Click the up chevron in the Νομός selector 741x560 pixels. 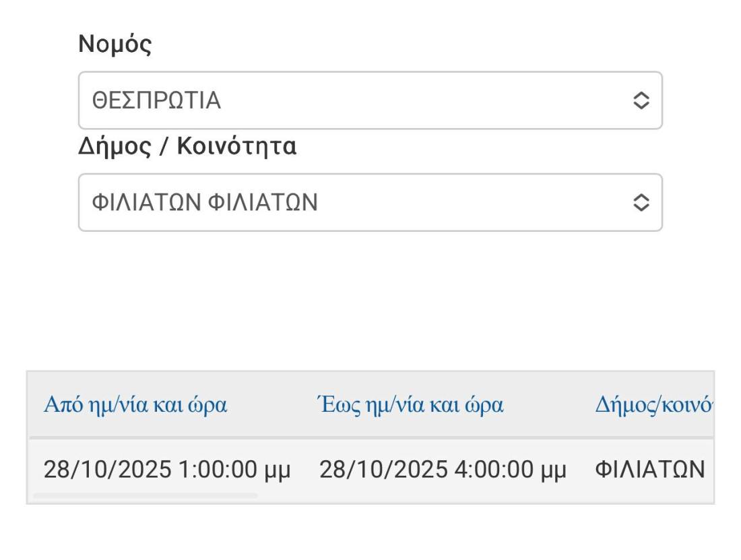[x=641, y=96]
